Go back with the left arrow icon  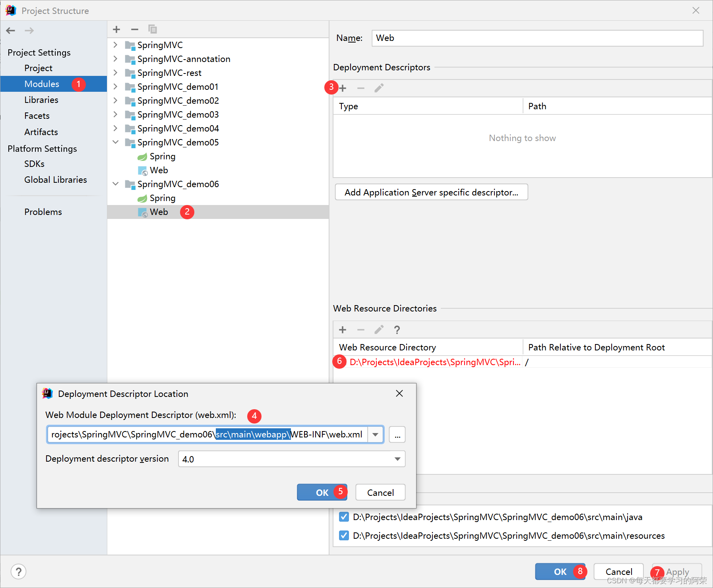[x=11, y=31]
